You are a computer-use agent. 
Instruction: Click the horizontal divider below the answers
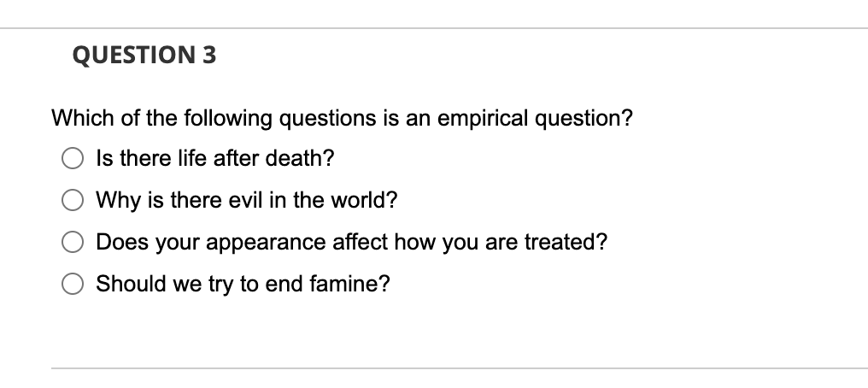460,368
